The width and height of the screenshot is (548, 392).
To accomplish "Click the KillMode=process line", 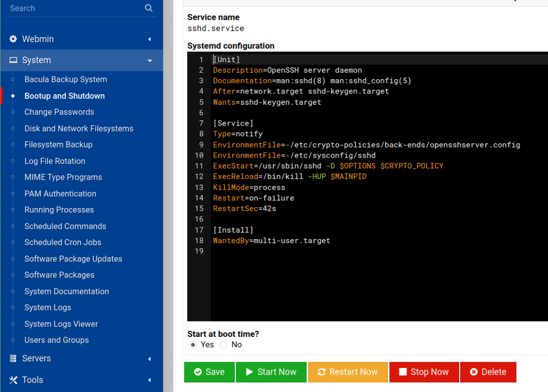I will 249,188.
